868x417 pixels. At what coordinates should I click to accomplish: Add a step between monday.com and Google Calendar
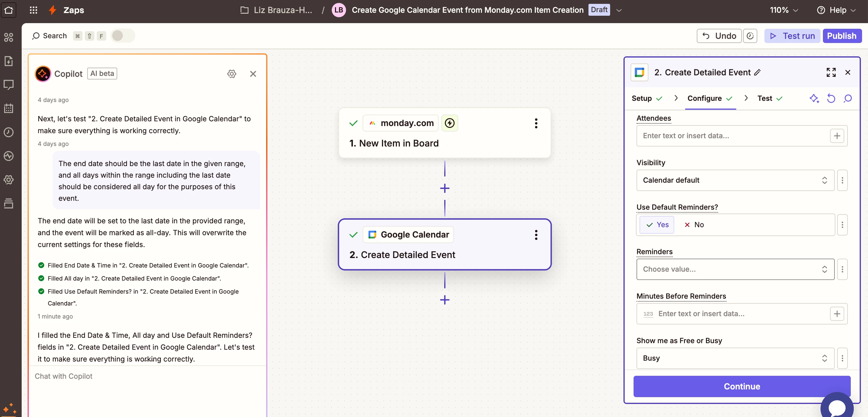(x=445, y=188)
